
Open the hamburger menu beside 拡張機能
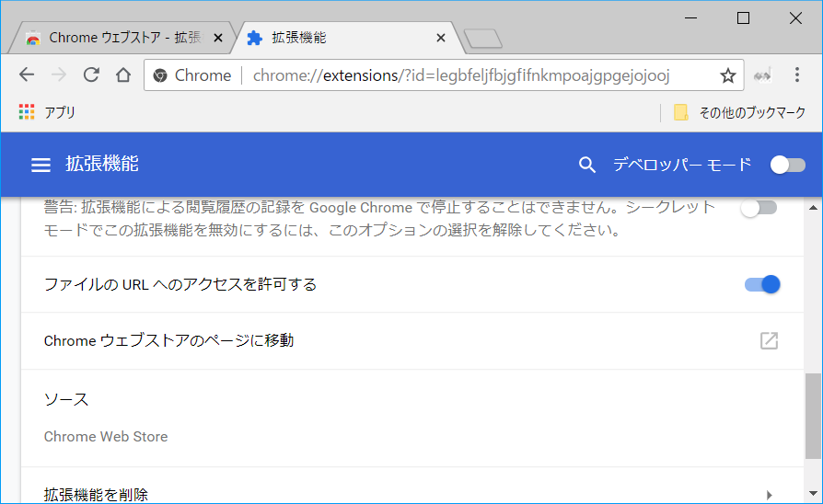41,165
